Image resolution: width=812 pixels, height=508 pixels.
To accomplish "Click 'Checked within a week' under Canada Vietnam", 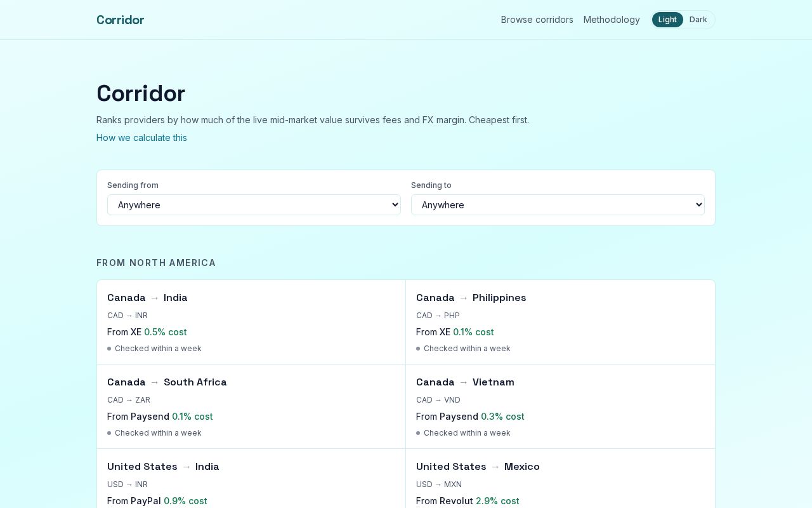I will [x=467, y=433].
